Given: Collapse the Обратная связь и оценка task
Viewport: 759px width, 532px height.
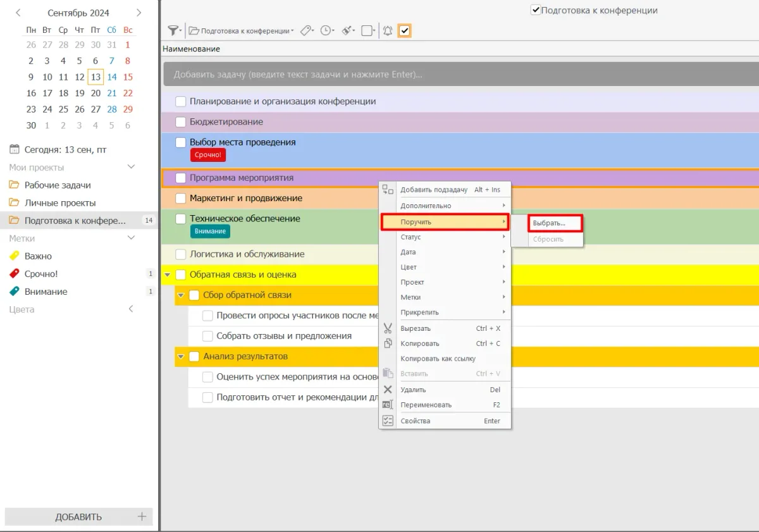Looking at the screenshot, I should pyautogui.click(x=168, y=275).
